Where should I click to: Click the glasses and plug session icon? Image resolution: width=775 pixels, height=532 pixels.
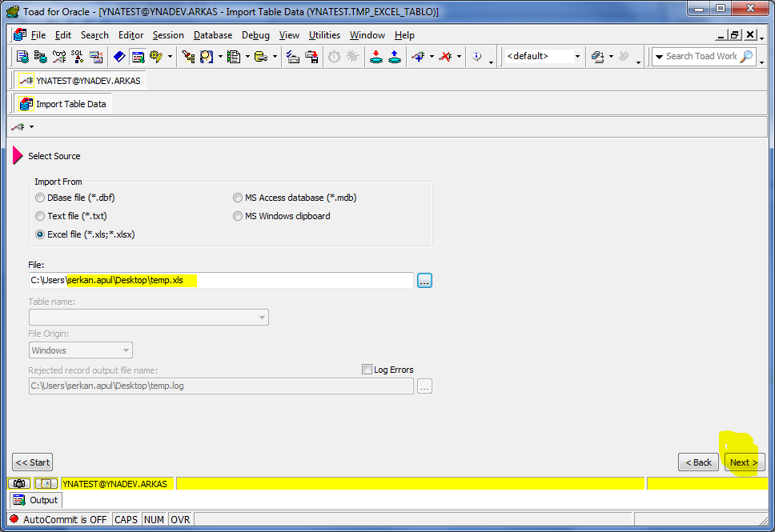coord(59,57)
